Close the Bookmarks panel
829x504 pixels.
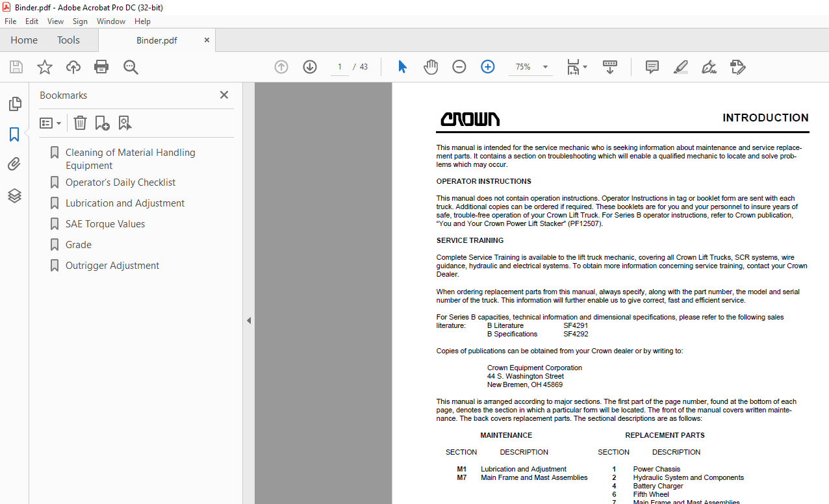click(224, 95)
